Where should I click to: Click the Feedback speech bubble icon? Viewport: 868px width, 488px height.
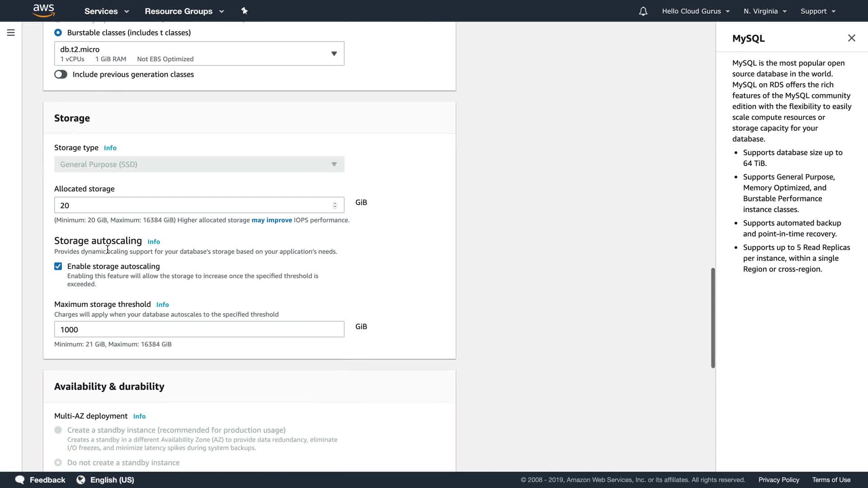20,479
